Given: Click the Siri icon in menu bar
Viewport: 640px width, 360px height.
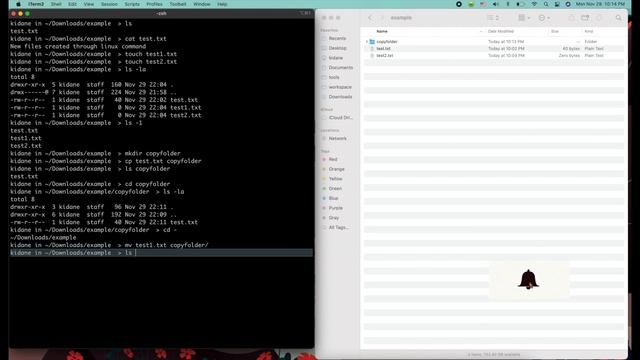Looking at the screenshot, I should coord(568,4).
